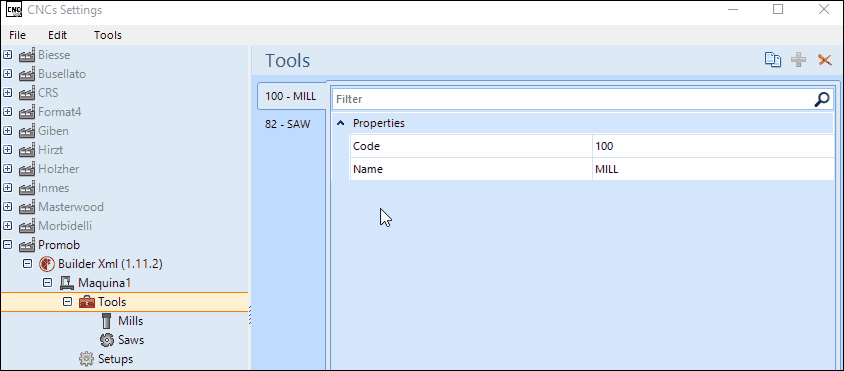Click the gray plus add-tool icon
The image size is (844, 371).
(798, 60)
